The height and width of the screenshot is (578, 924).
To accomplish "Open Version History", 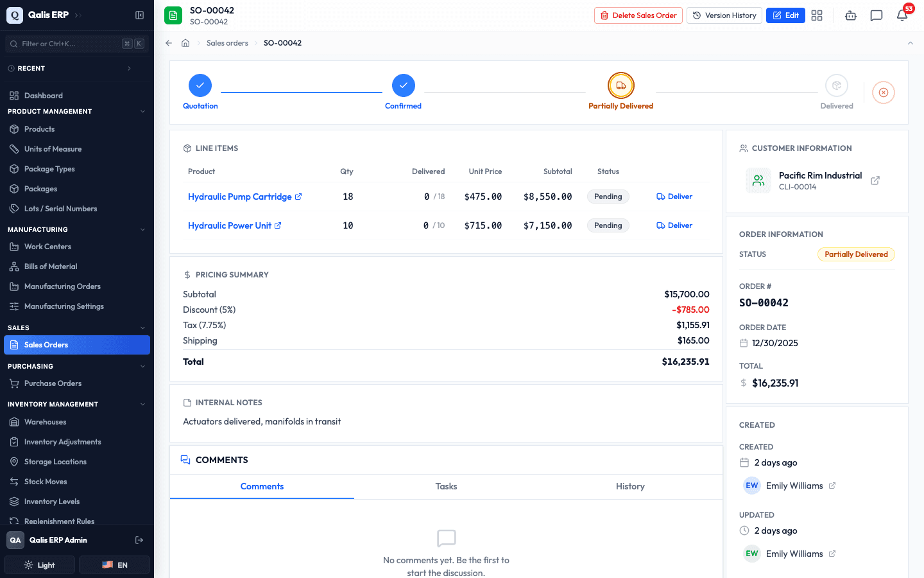I will click(724, 15).
